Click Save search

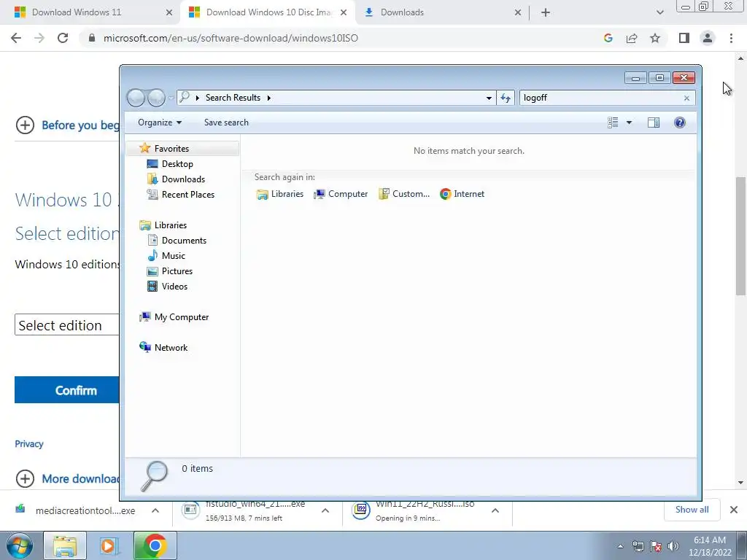[x=226, y=122]
